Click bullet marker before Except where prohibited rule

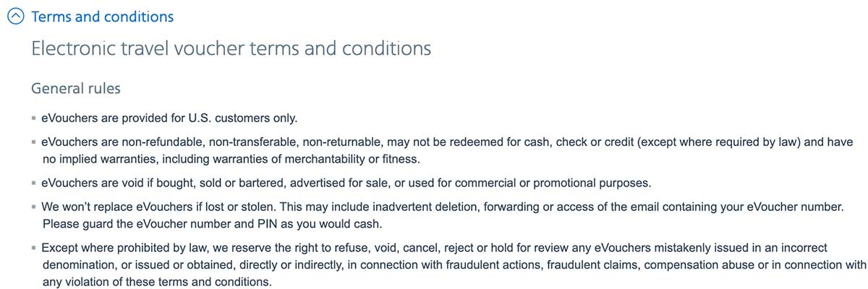34,248
